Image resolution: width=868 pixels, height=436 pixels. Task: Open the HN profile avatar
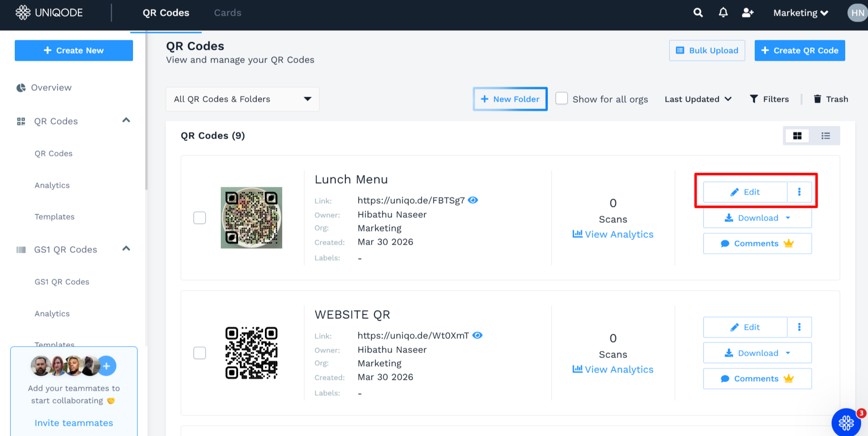pyautogui.click(x=857, y=13)
